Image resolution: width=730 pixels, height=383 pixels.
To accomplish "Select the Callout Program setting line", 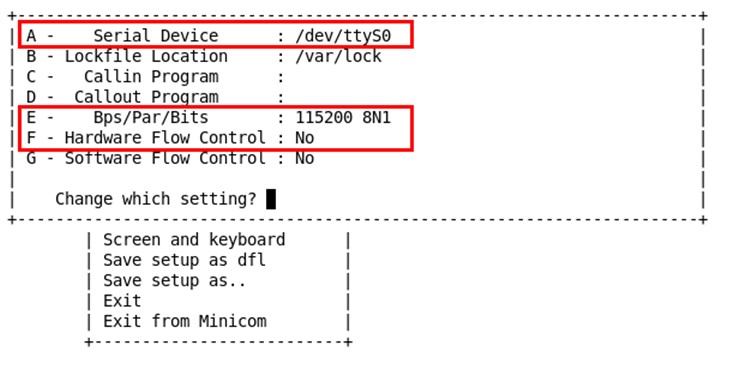I will 155,97.
